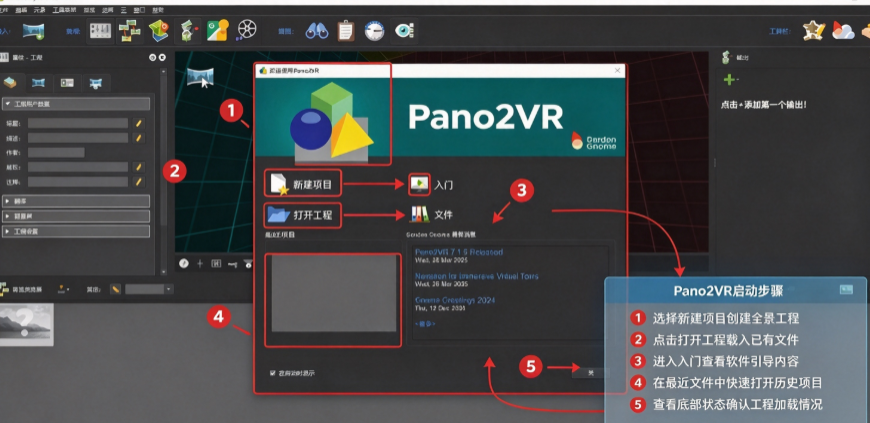Image resolution: width=870 pixels, height=423 pixels.
Task: Open 入门 getting started in welcome dialog
Action: [432, 184]
